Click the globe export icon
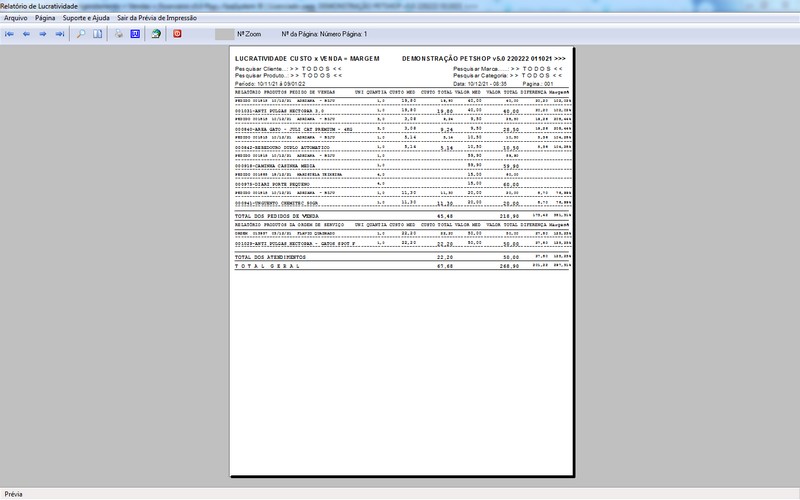 [156, 34]
